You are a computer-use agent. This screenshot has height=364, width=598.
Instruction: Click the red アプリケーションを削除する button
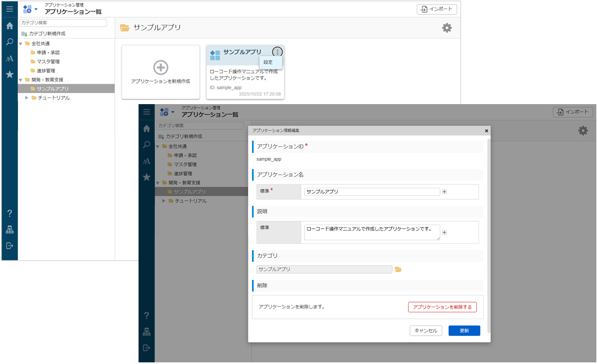[442, 307]
